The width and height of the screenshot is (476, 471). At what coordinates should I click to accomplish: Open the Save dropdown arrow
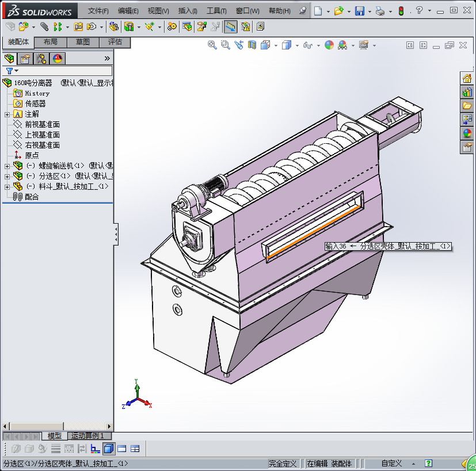click(370, 12)
